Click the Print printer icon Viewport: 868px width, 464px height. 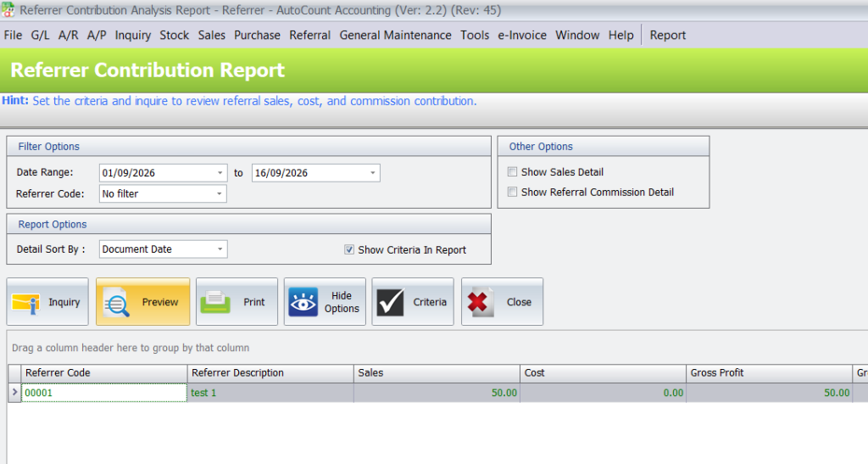coord(214,302)
